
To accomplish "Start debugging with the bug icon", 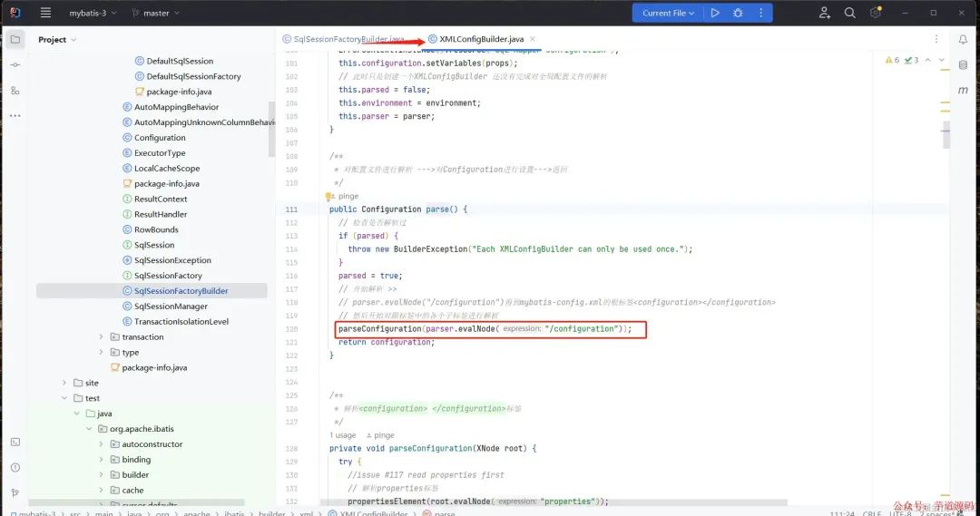I will [x=738, y=13].
